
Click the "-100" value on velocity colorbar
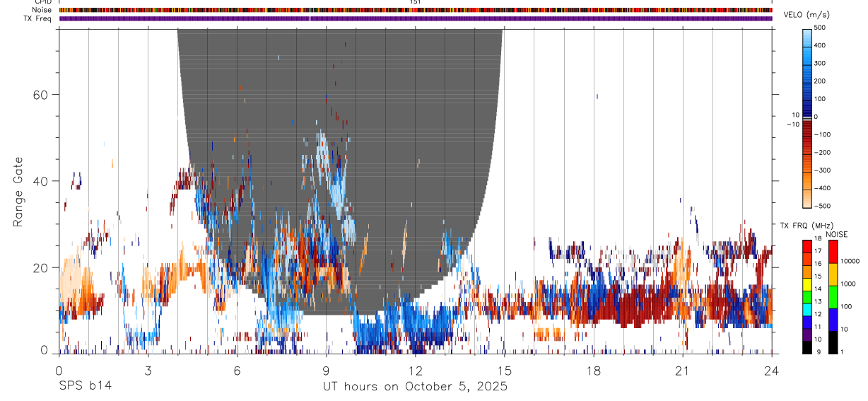(x=823, y=134)
